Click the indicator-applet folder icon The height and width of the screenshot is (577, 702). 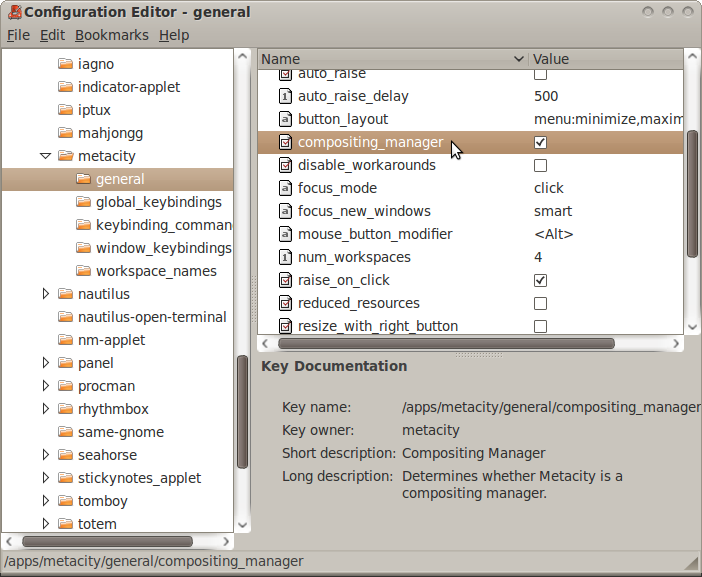point(65,86)
